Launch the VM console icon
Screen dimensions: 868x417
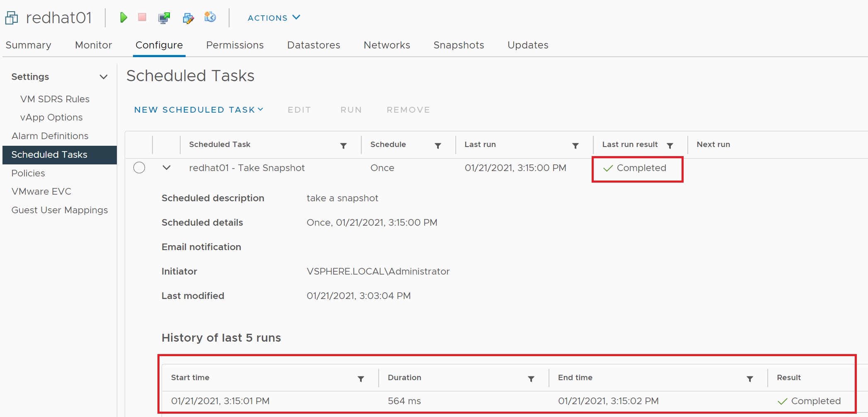pos(164,18)
